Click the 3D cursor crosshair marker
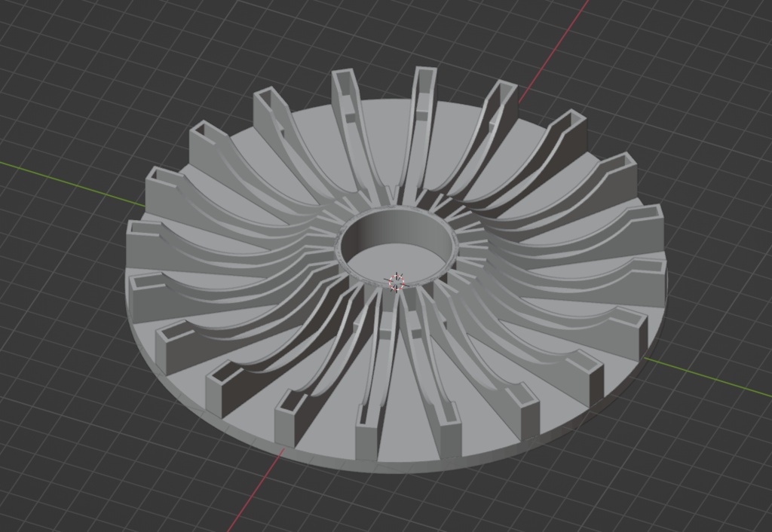The height and width of the screenshot is (532, 772). [397, 282]
